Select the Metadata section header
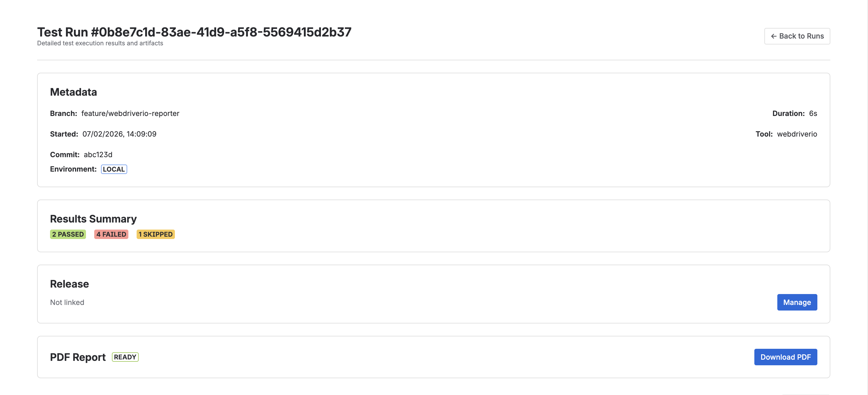Viewport: 868px width, 395px height. (73, 92)
